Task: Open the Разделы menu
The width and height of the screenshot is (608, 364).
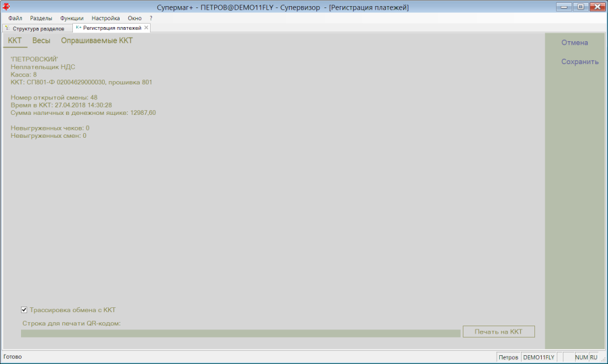Action: [41, 18]
